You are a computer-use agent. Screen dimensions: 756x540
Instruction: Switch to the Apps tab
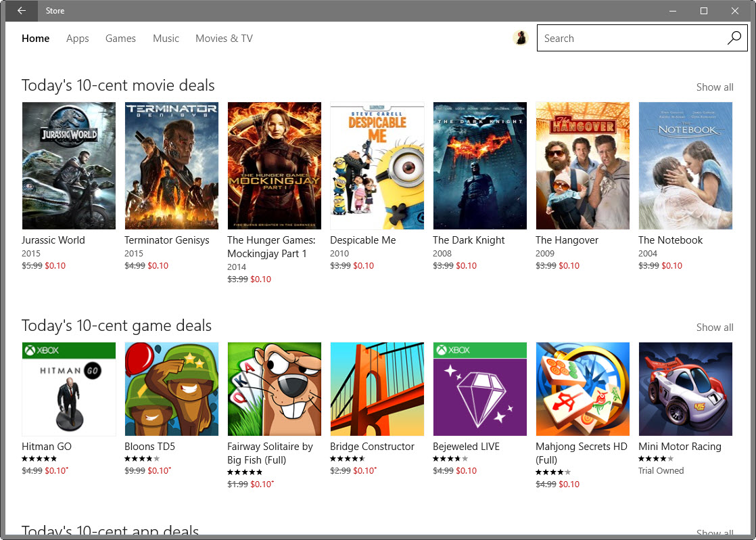coord(78,39)
